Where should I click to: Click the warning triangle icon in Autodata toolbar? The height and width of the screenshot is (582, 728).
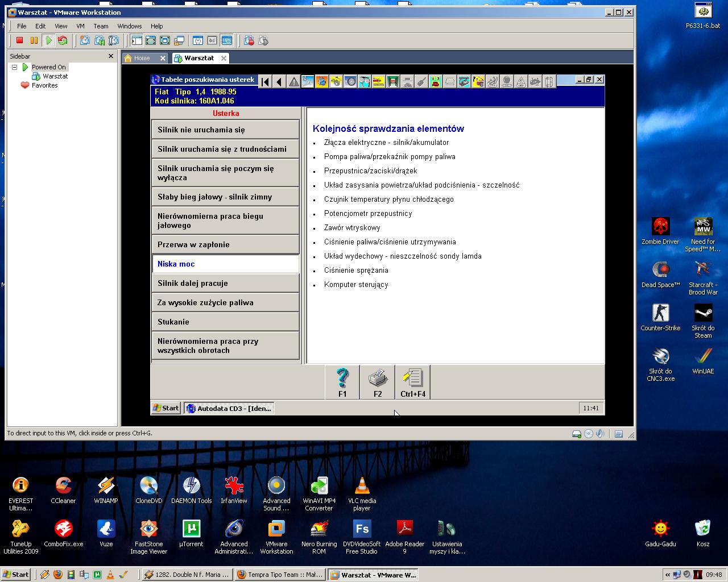pyautogui.click(x=293, y=82)
